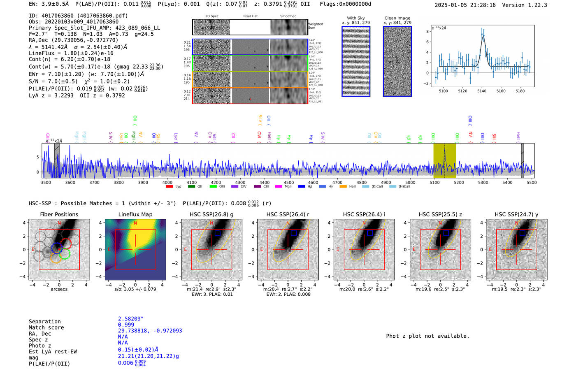Click the m:21.4 re:2.9" s:2.3" caption
Viewport: 576px width, 392px height.
[211, 289]
